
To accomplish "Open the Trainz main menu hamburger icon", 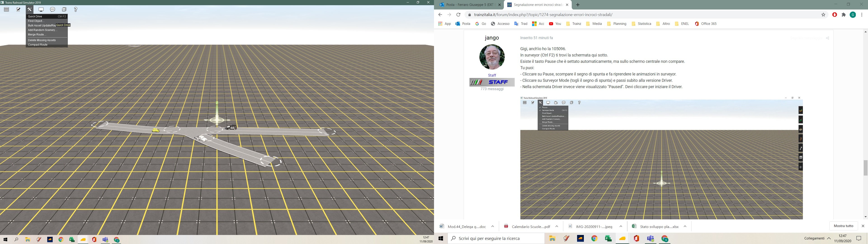I will (6, 9).
